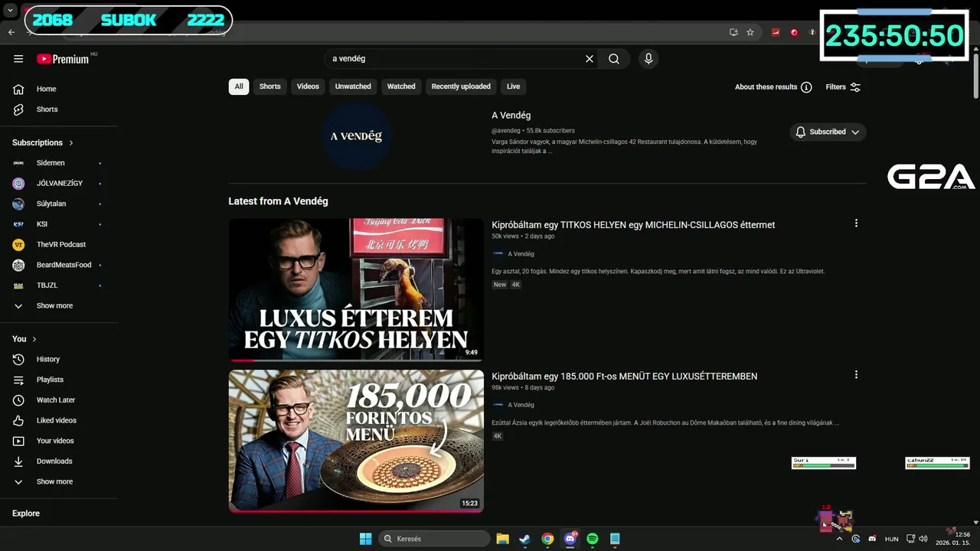980x551 pixels.
Task: Click About these results
Action: coord(766,87)
